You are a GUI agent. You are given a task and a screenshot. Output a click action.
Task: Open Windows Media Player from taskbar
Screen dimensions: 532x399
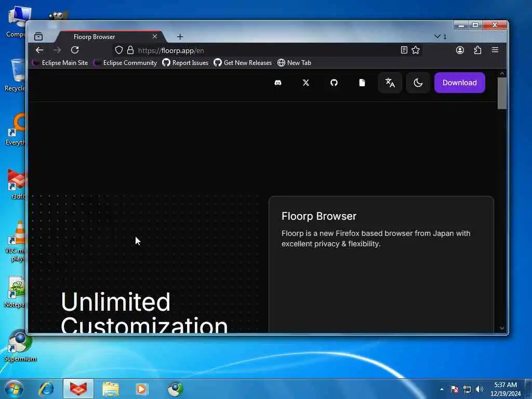pyautogui.click(x=142, y=389)
